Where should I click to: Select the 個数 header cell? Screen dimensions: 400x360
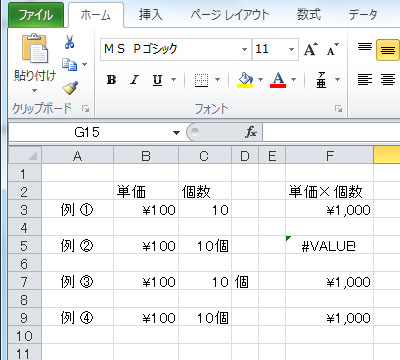tap(205, 192)
